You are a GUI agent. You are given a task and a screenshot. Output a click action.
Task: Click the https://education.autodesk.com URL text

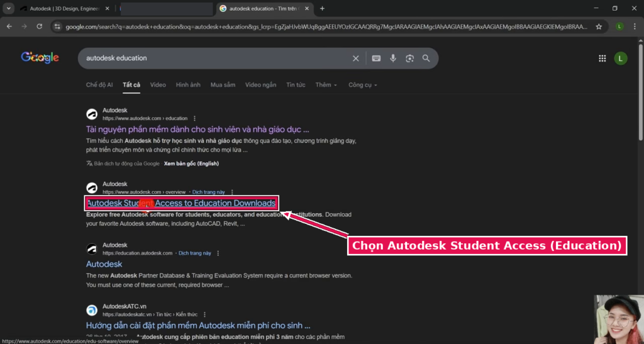pyautogui.click(x=137, y=253)
